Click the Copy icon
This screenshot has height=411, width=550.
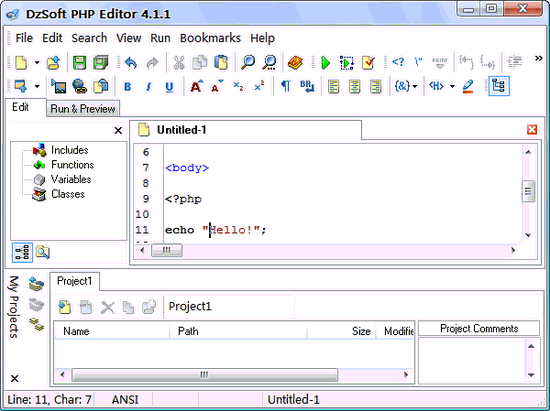click(x=200, y=63)
